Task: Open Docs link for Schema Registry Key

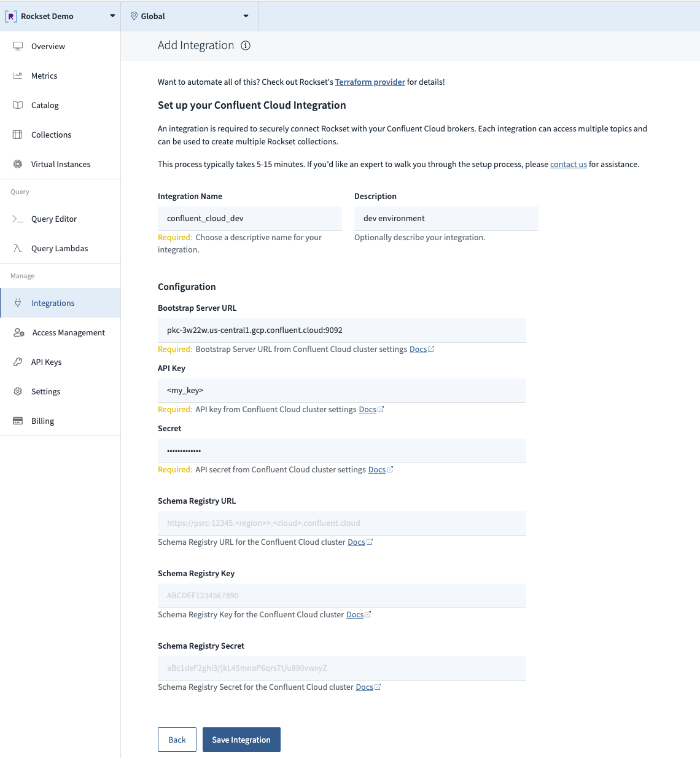Action: pyautogui.click(x=355, y=614)
